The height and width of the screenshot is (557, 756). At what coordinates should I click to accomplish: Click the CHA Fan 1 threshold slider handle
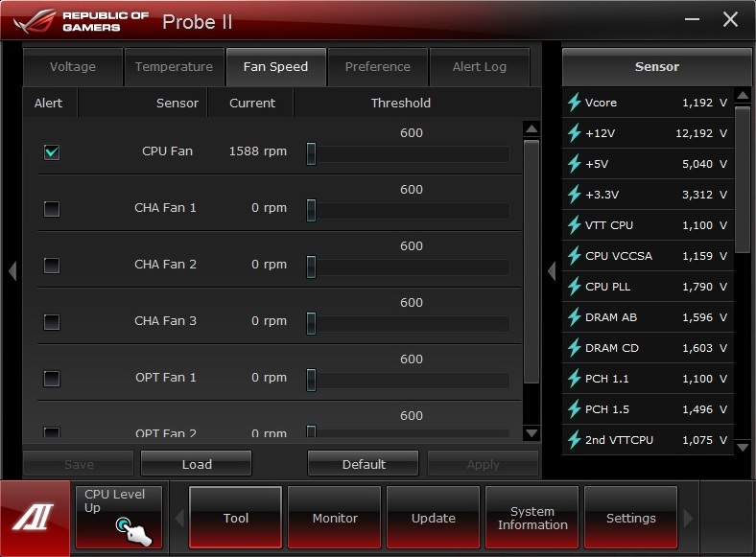[x=312, y=210]
